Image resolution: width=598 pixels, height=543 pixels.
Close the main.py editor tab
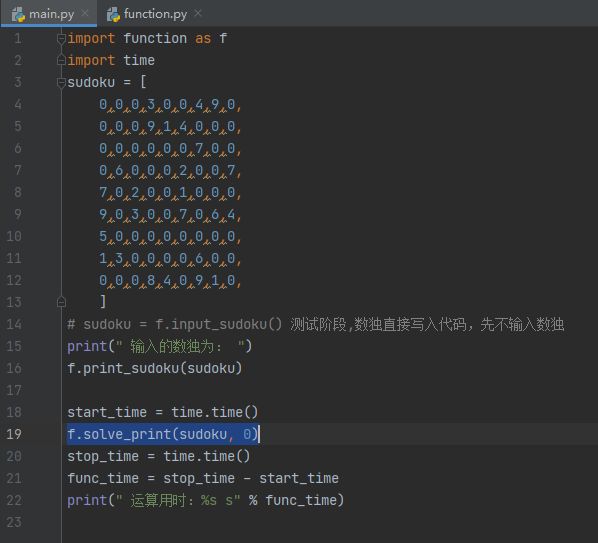(x=85, y=13)
